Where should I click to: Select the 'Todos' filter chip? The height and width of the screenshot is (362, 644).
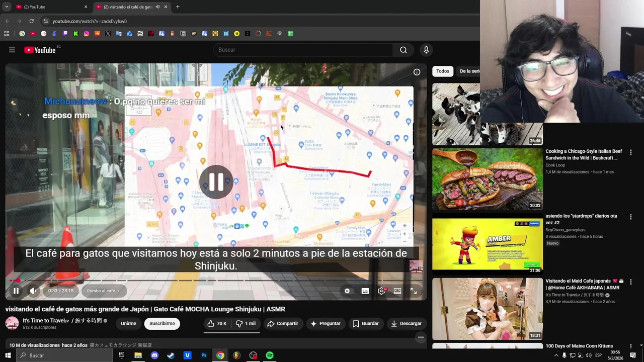(443, 71)
